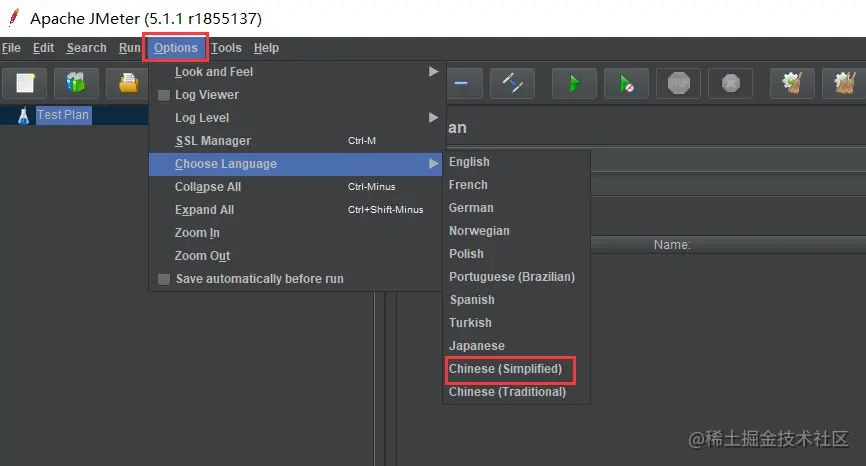Select Chinese (Traditional) language option
Viewport: 866px width, 466px height.
(516, 392)
